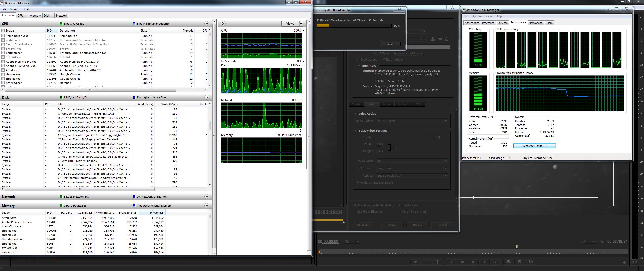The image size is (644, 271).
Task: Expand the Network section chevron
Action: pos(207,196)
